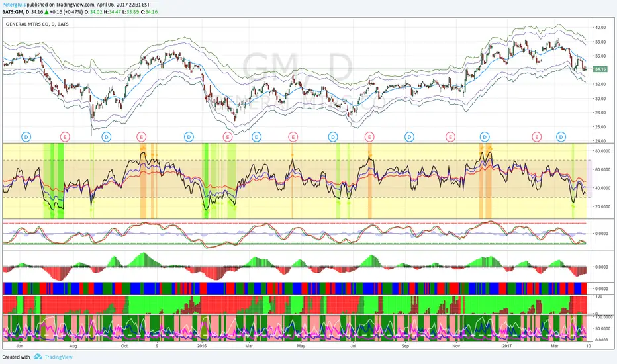The width and height of the screenshot is (617, 364).
Task: Open the Peterglius author profile link
Action: (14, 5)
